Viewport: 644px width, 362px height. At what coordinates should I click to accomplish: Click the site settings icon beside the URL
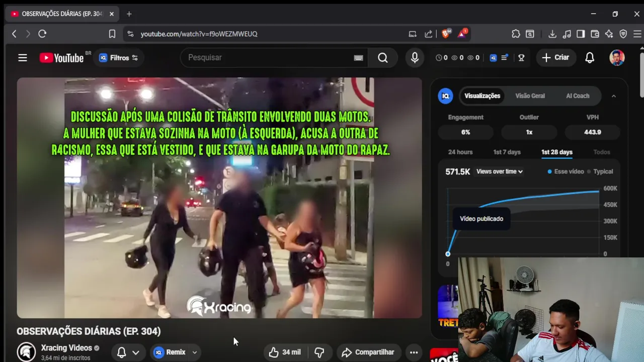130,34
